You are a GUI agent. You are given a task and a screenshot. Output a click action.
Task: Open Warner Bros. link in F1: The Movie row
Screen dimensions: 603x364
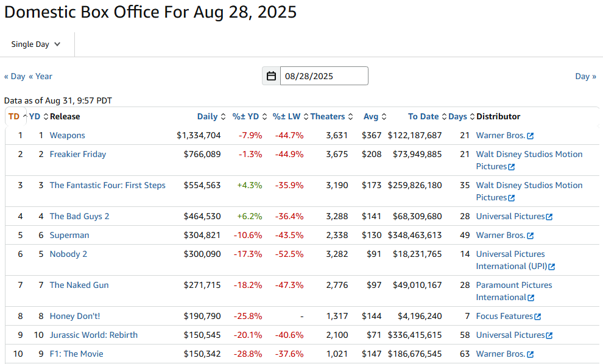click(x=501, y=354)
